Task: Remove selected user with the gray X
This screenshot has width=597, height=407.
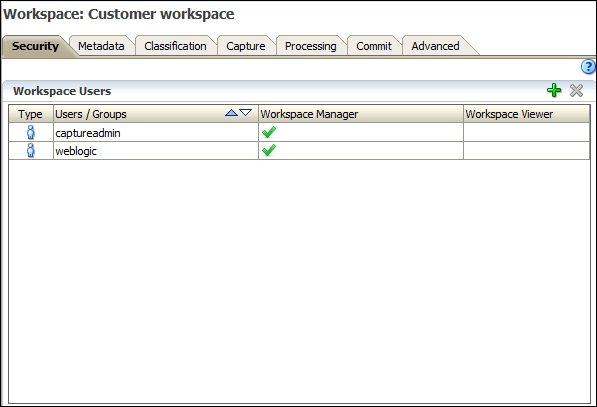Action: [576, 91]
